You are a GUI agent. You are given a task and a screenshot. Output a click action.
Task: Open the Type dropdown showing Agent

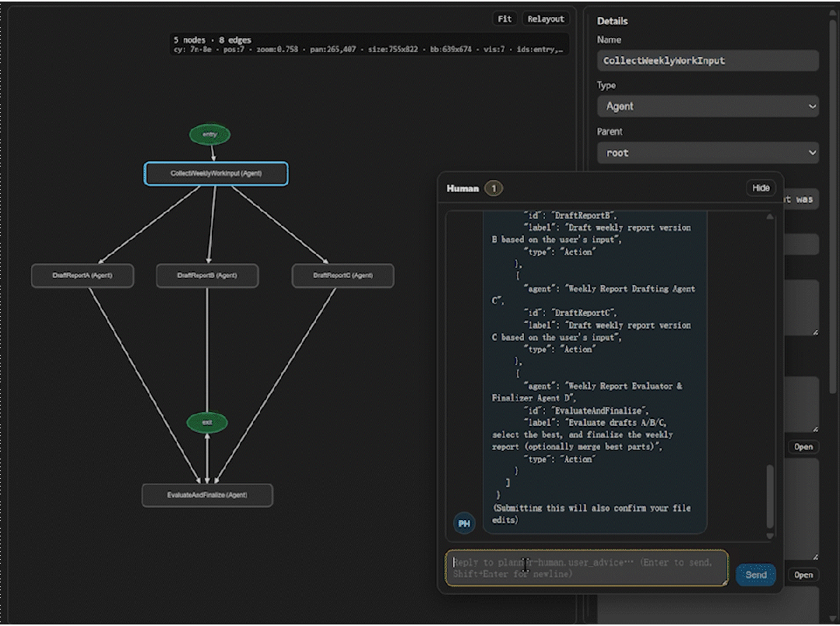pos(708,106)
